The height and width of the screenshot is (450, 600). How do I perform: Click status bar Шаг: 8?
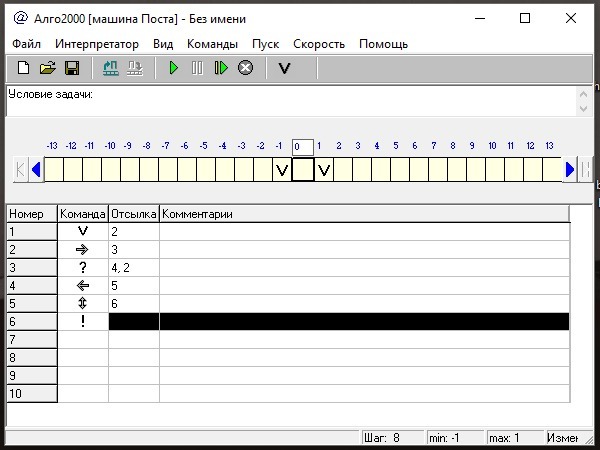click(x=393, y=437)
